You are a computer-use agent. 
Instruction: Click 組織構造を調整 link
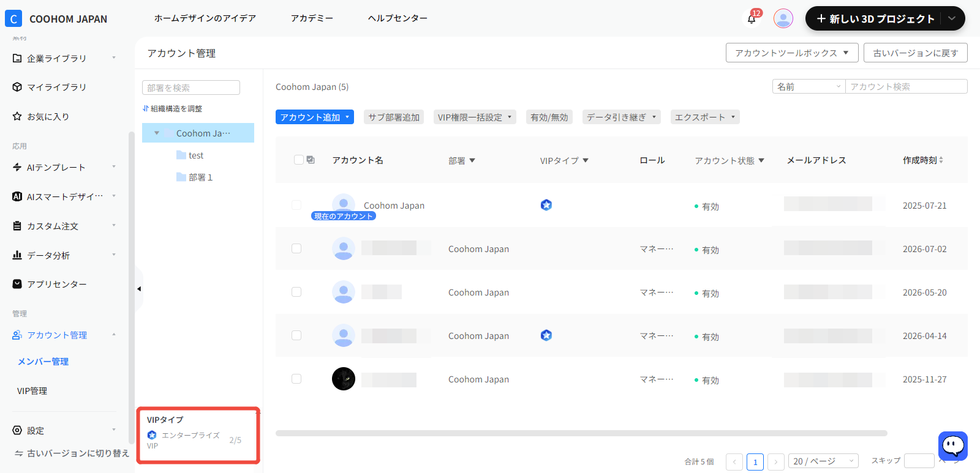172,108
